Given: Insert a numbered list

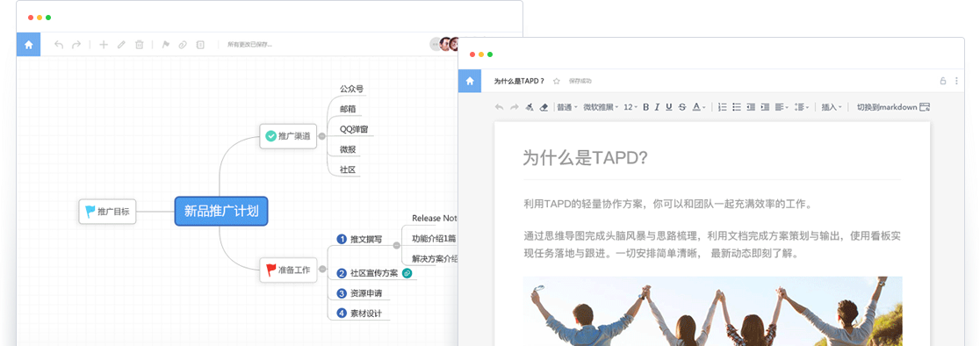Looking at the screenshot, I should coord(723,107).
